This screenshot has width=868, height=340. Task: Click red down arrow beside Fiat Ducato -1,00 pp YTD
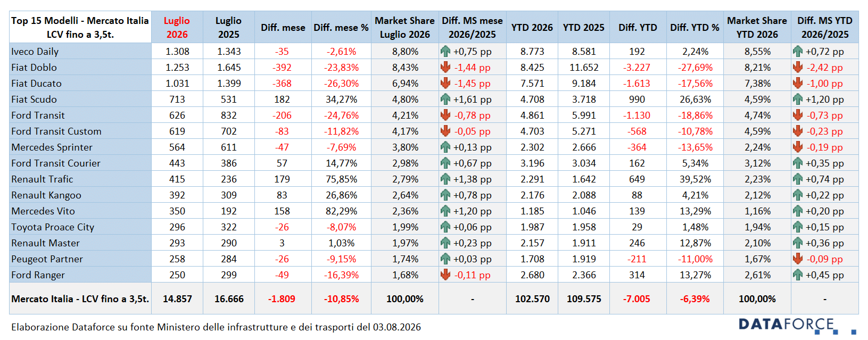(x=798, y=84)
